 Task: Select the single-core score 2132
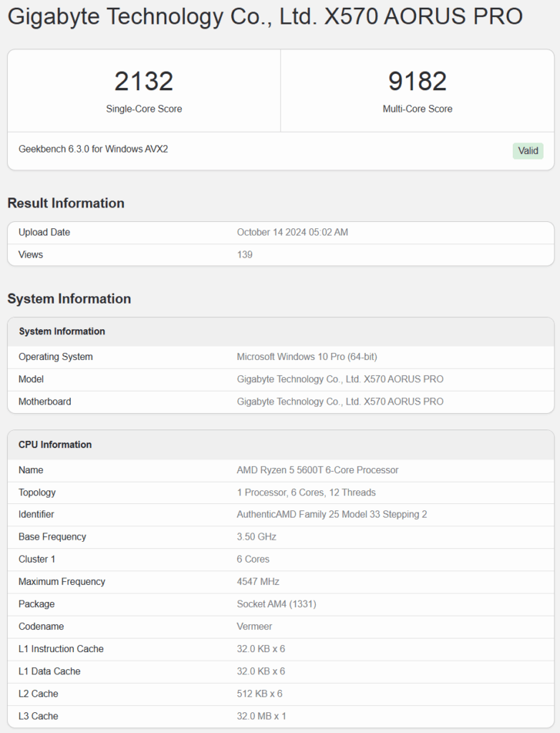144,81
